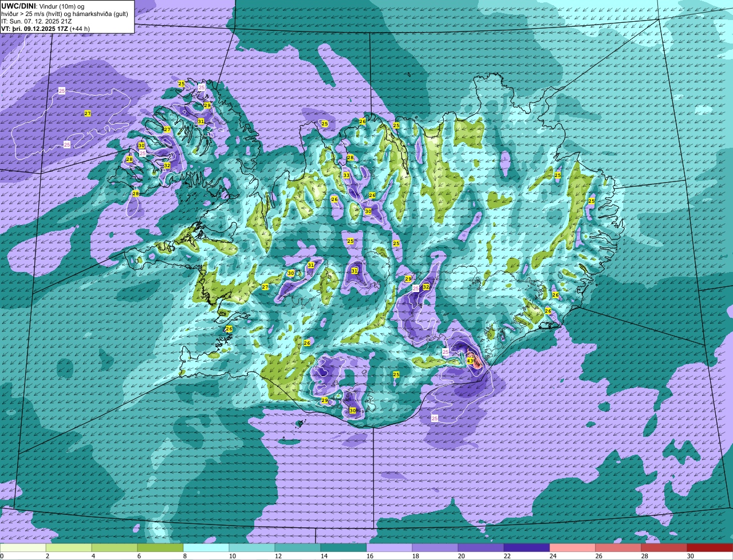Select the salmon 26–28 m/s legend swatch
This screenshot has height=560, width=733.
coord(618,548)
